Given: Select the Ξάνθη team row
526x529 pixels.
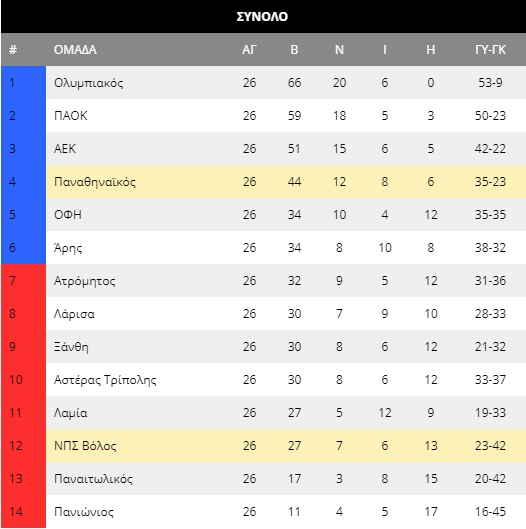Looking at the screenshot, I should click(x=286, y=346).
